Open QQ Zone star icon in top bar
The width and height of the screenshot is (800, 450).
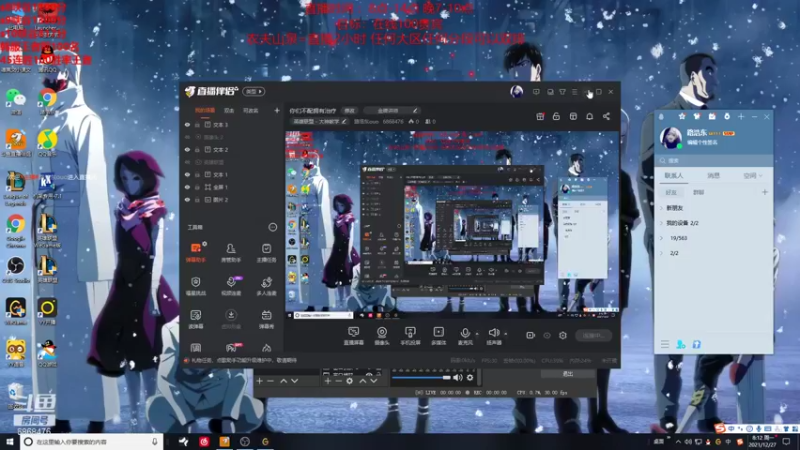682,116
